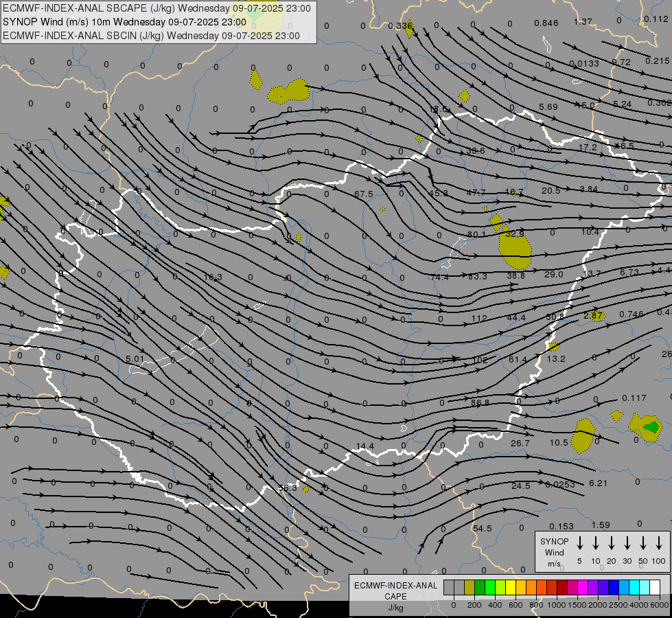The width and height of the screenshot is (672, 618).
Task: Click the grid value 20.5
Action: tap(551, 190)
